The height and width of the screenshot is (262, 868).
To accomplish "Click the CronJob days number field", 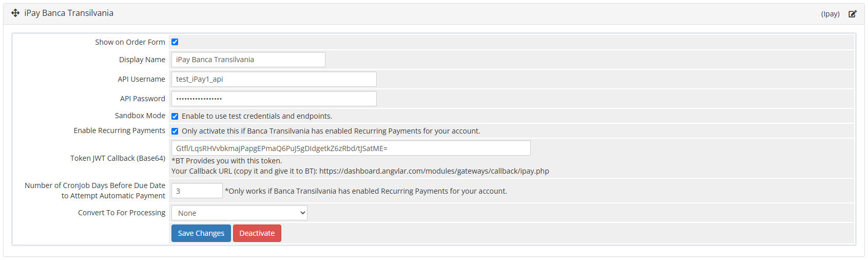I will tap(197, 191).
